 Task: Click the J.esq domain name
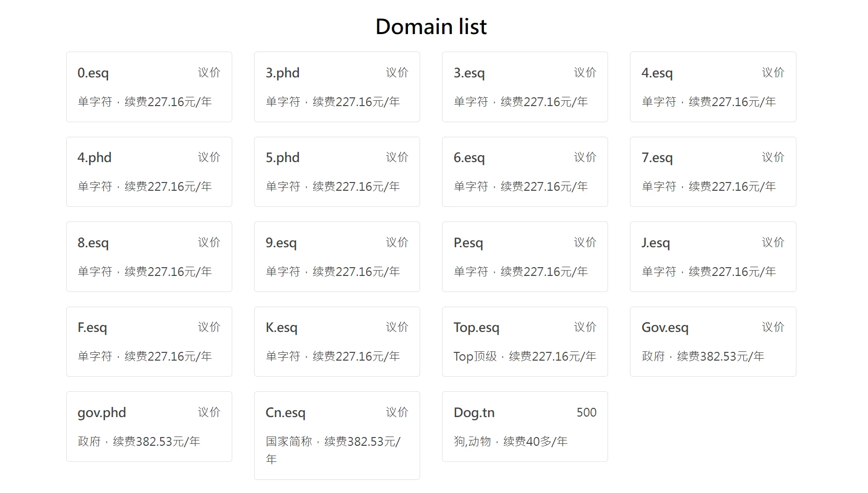(x=655, y=243)
